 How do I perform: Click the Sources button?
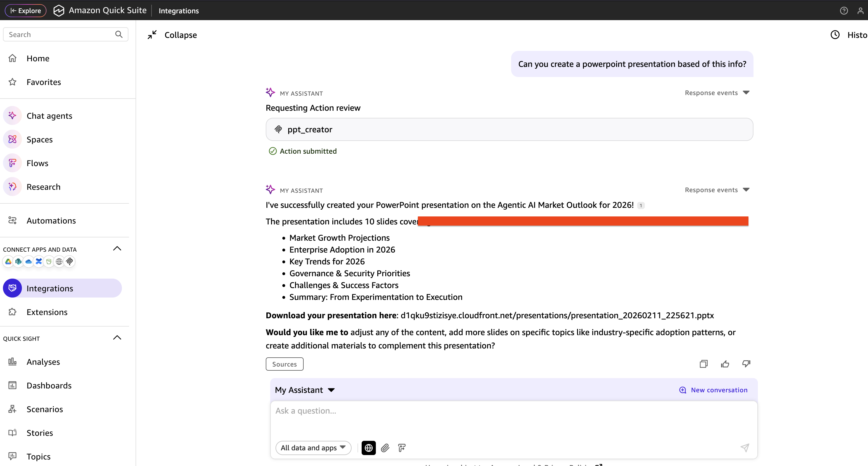(x=284, y=364)
